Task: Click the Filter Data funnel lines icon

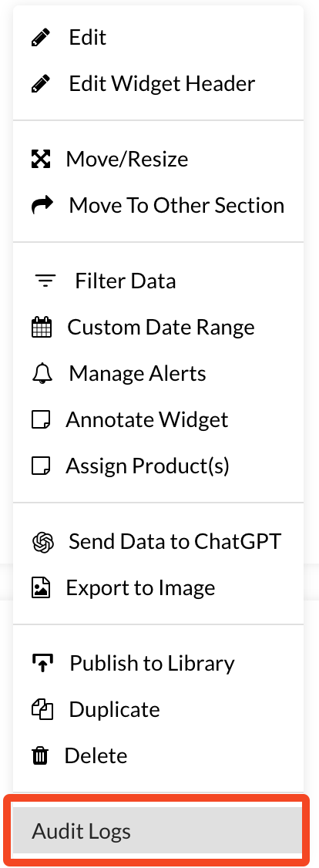Action: coord(45,281)
